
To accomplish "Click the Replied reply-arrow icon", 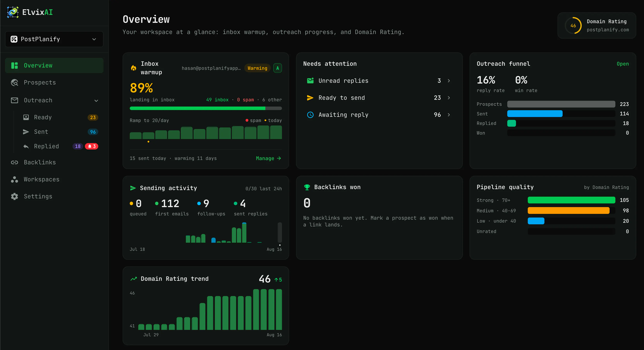I will point(26,147).
